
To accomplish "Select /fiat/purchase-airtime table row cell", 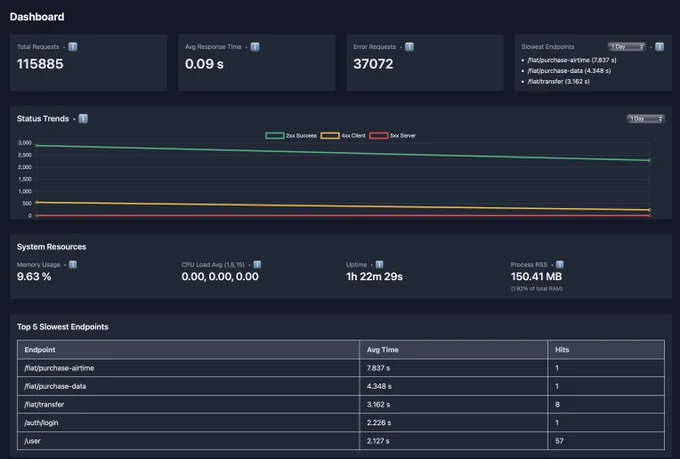I will 188,368.
